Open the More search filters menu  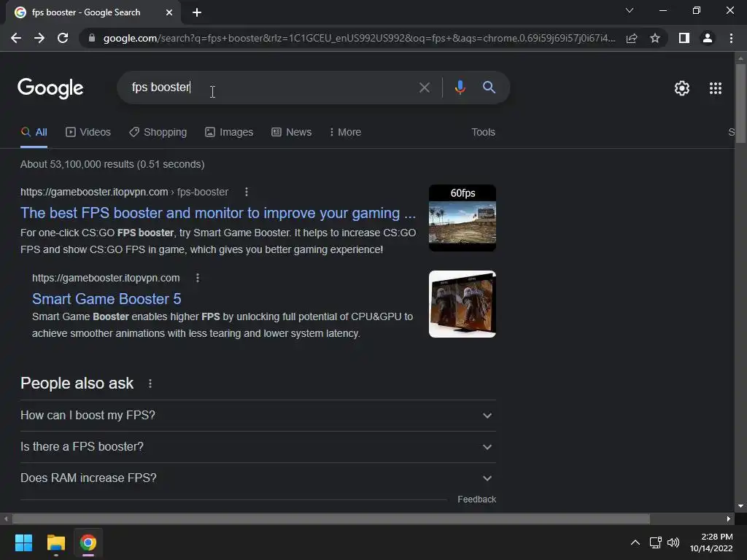click(345, 132)
